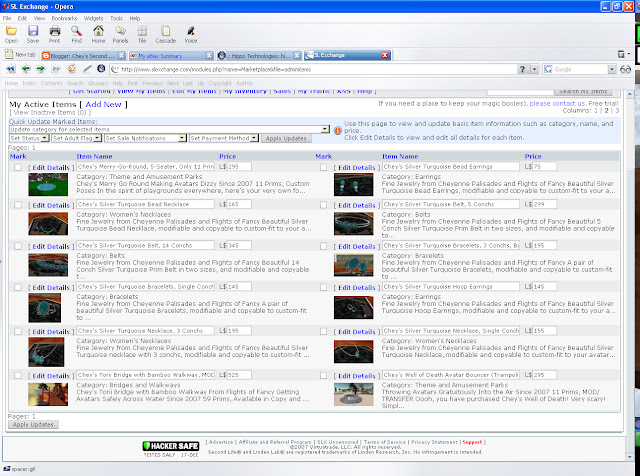The width and height of the screenshot is (640, 476).
Task: Click the Save disk toolbar icon
Action: point(33,31)
